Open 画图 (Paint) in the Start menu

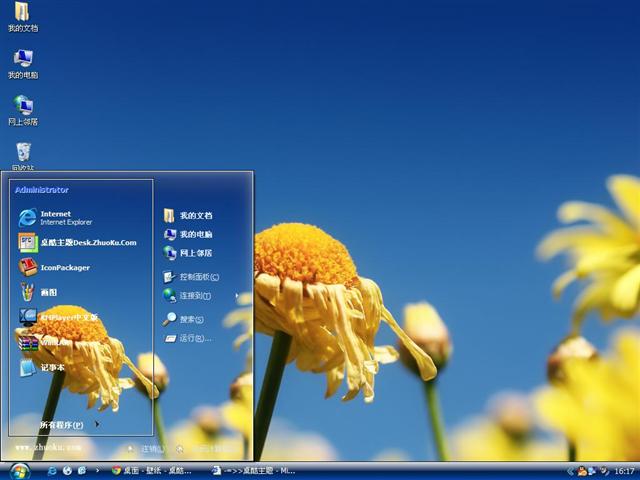pos(50,292)
